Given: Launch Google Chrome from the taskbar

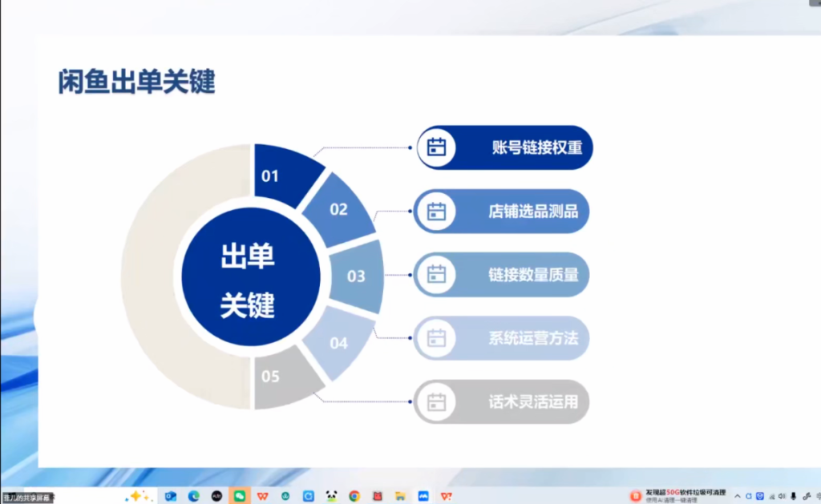Looking at the screenshot, I should point(354,496).
